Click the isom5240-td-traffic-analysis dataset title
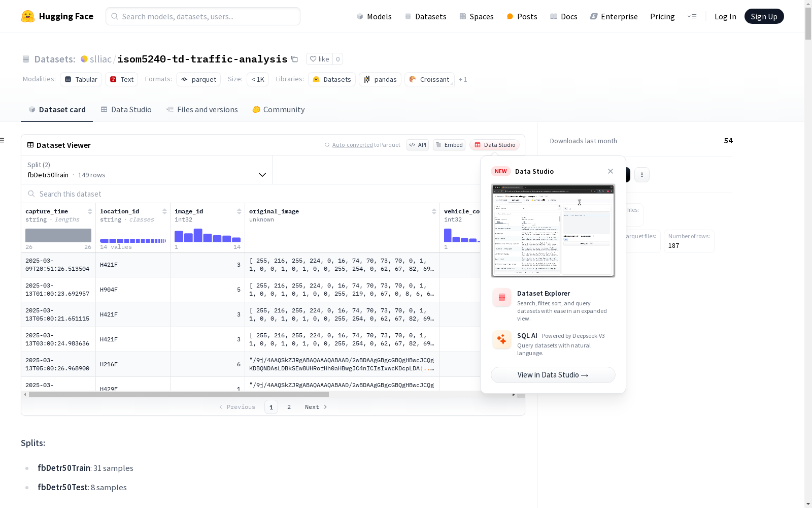 coord(202,59)
